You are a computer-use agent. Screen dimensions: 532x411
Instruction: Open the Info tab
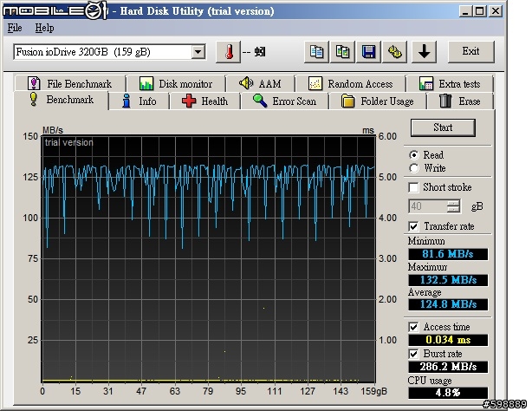coord(139,101)
